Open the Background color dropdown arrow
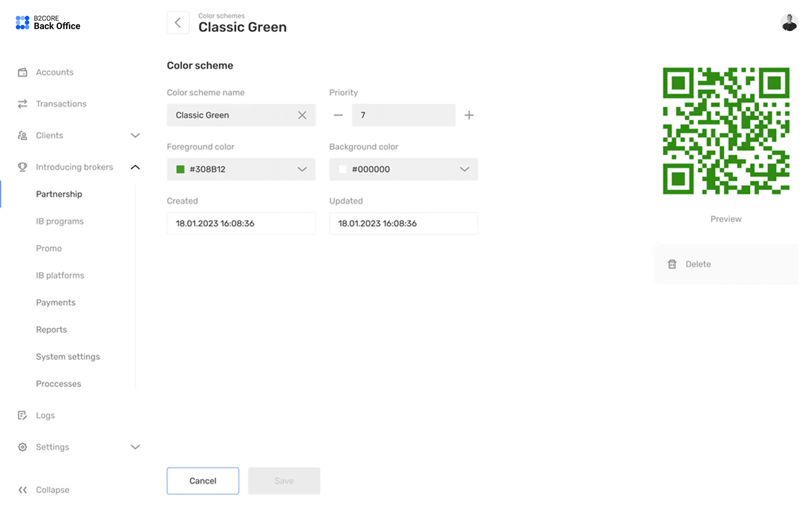This screenshot has height=508, width=812. pyautogui.click(x=464, y=169)
